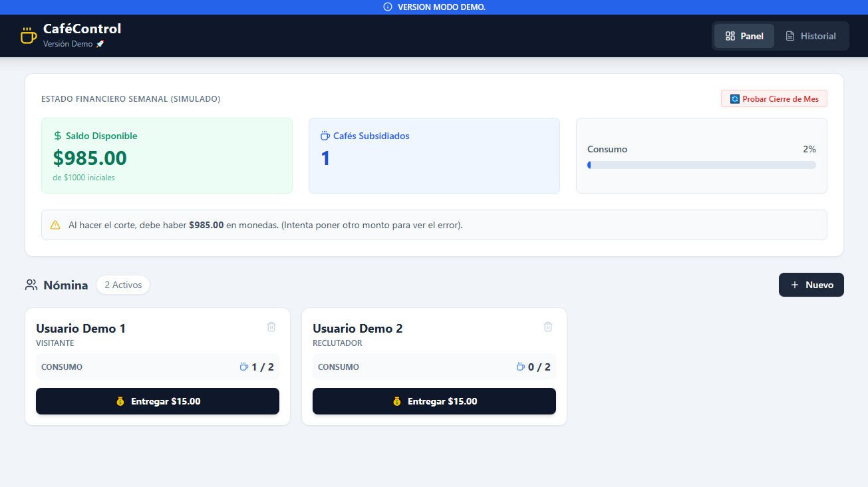Viewport: 868px width, 487px height.
Task: Open the Historial tab
Action: point(810,36)
